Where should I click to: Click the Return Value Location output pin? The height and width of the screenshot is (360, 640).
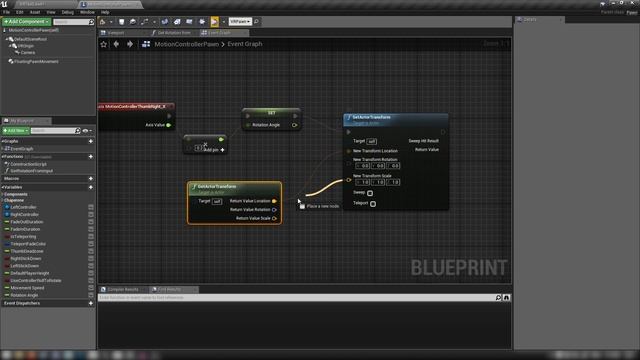point(274,201)
